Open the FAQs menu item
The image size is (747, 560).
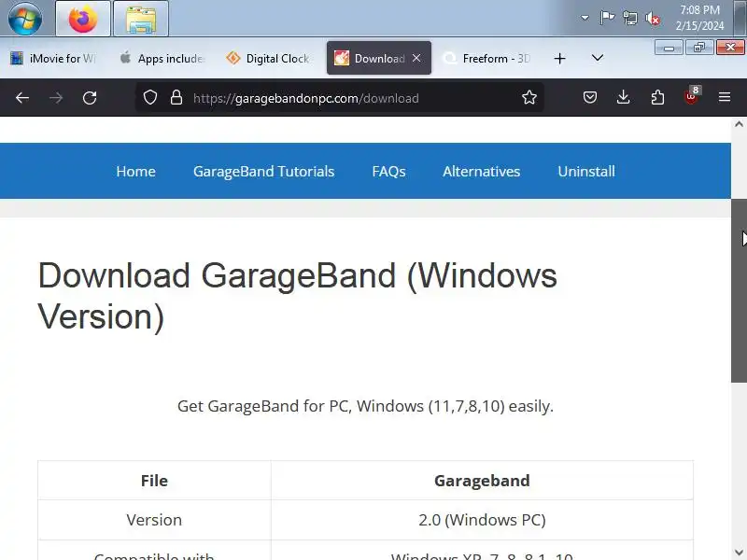point(388,171)
